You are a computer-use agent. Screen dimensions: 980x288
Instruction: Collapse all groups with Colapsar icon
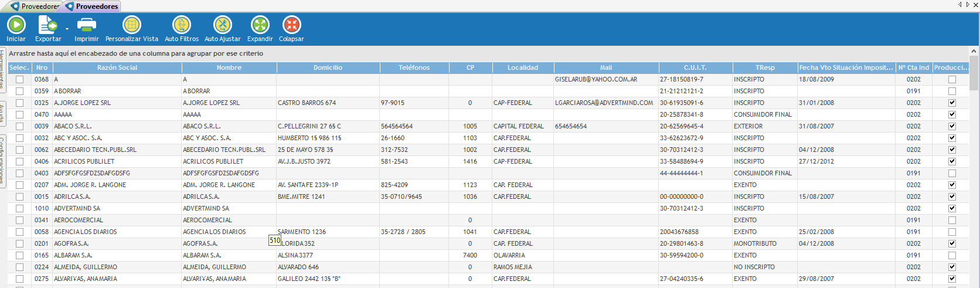click(x=291, y=25)
